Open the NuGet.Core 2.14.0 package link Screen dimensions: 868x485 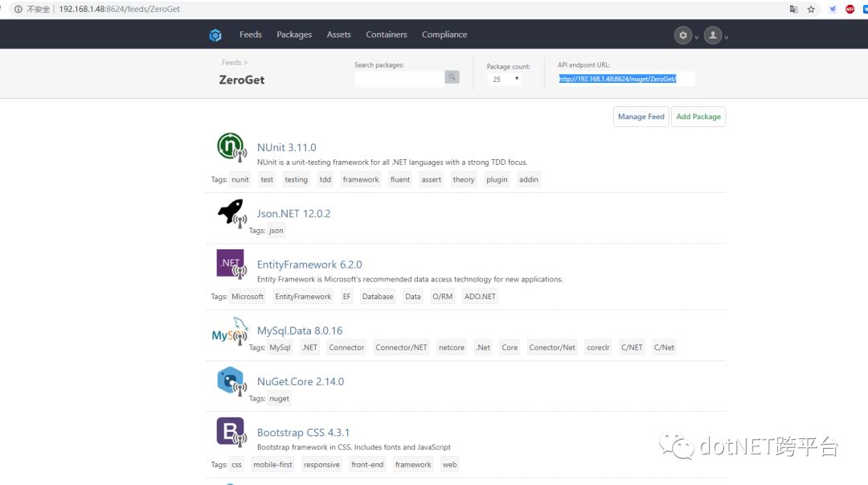click(301, 381)
